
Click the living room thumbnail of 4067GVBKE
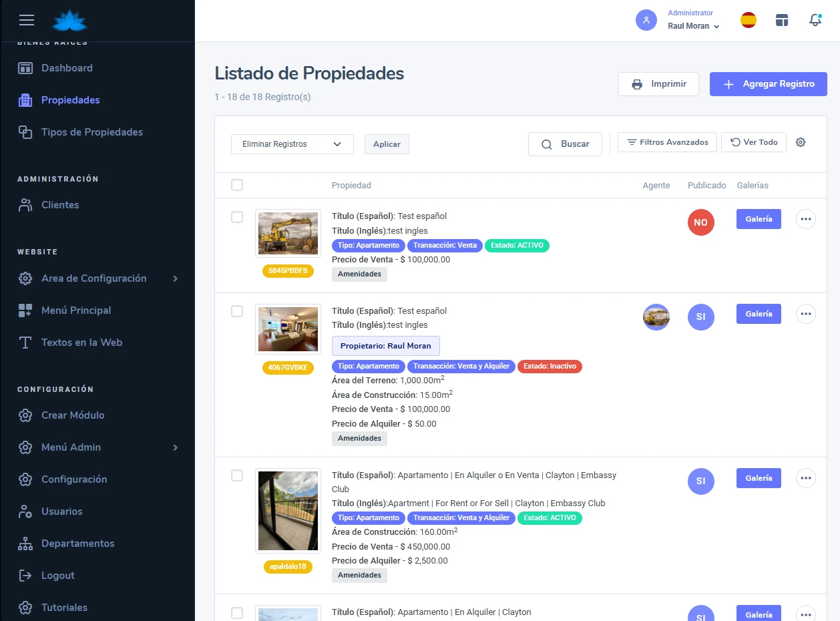(288, 329)
